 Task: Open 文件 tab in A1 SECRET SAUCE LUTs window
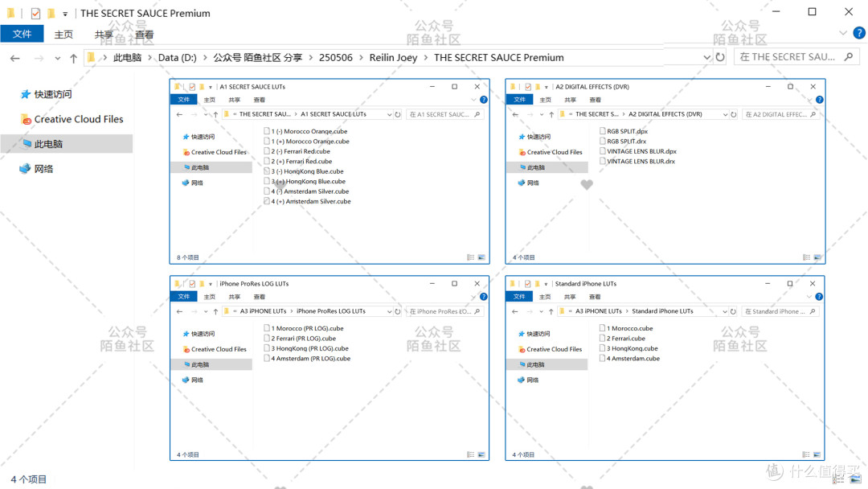tap(184, 100)
